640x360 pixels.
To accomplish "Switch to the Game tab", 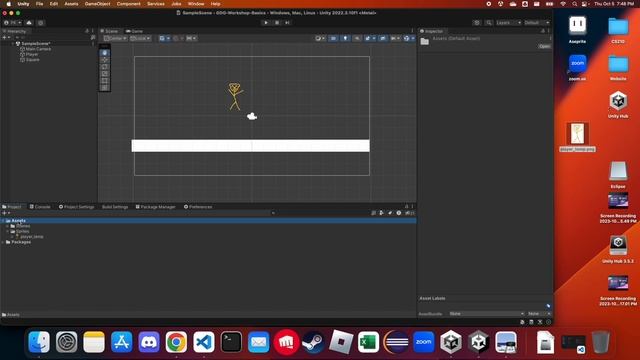I will coord(135,31).
